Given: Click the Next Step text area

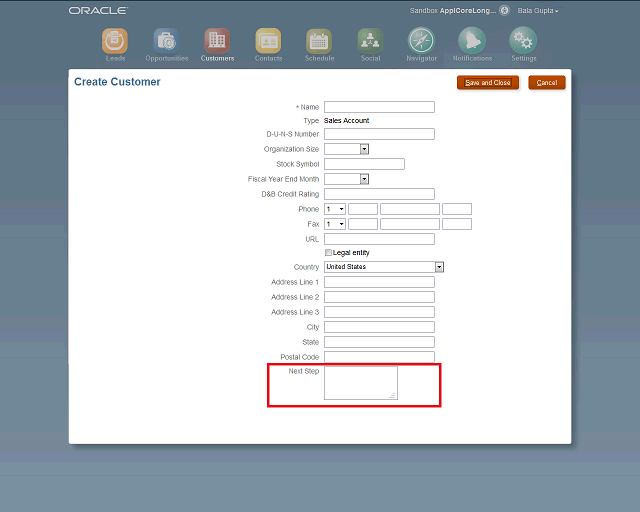Looking at the screenshot, I should pos(361,383).
